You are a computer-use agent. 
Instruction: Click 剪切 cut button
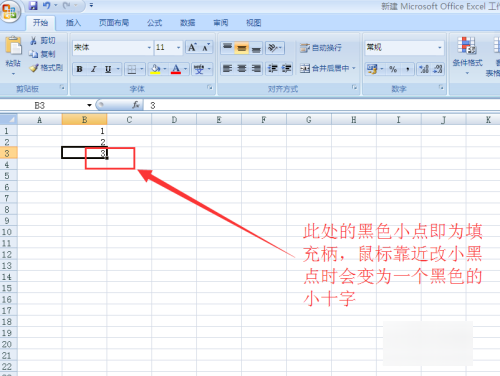pyautogui.click(x=43, y=41)
